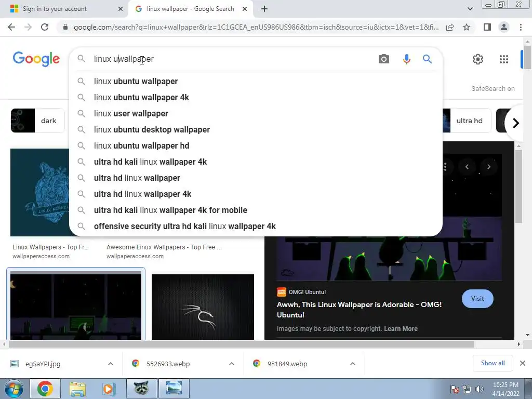The width and height of the screenshot is (532, 399).
Task: Open the Google apps grid
Action: point(504,59)
